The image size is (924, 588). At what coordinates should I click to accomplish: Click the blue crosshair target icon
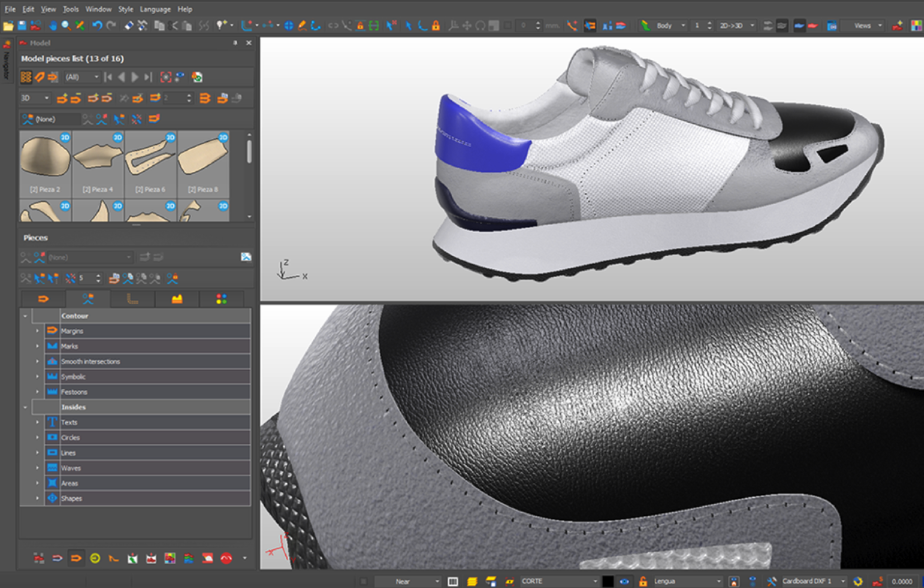coord(289,26)
